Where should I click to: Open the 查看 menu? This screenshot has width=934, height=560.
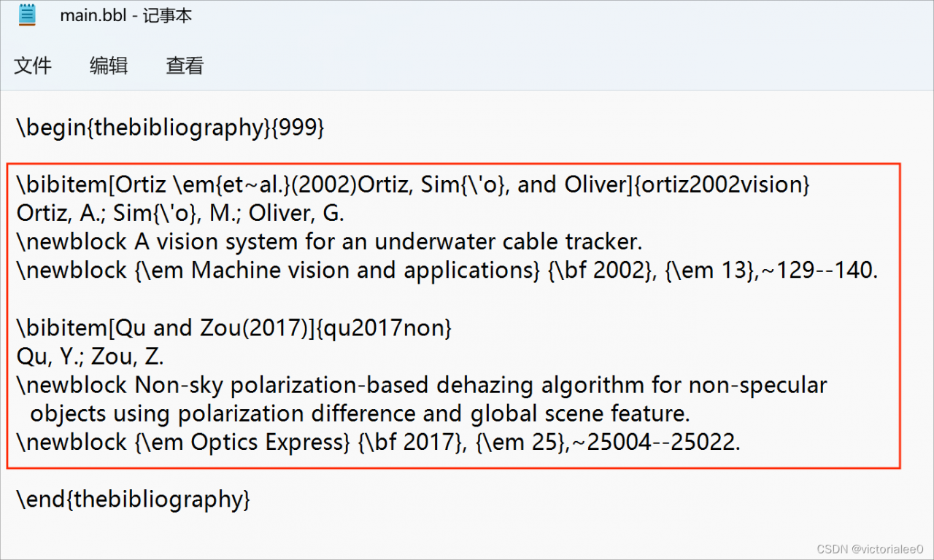coord(185,66)
